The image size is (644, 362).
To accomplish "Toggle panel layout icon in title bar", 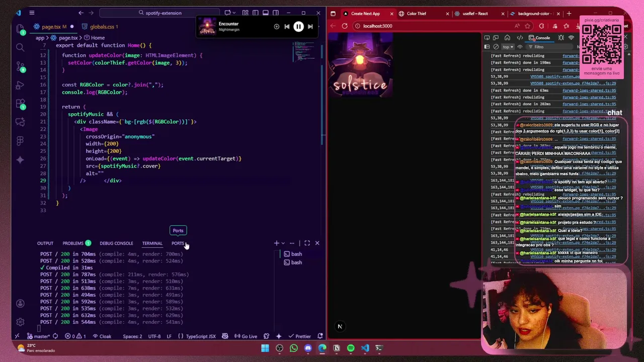I will tap(266, 13).
